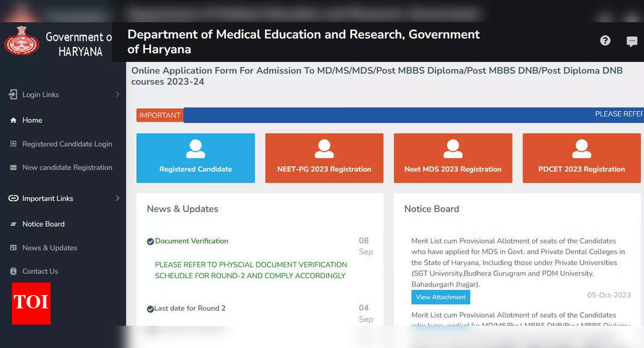Click the check icon beside Last date for Round 2

(150, 309)
